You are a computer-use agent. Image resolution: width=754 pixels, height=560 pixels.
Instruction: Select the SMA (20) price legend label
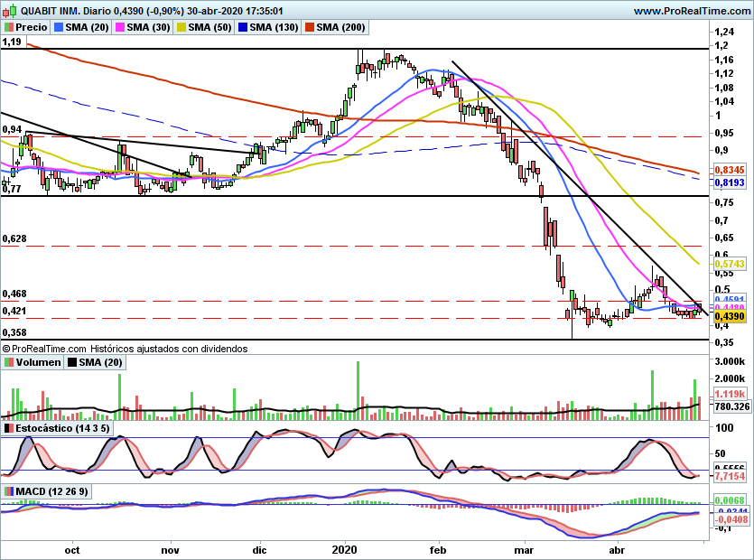[x=86, y=28]
